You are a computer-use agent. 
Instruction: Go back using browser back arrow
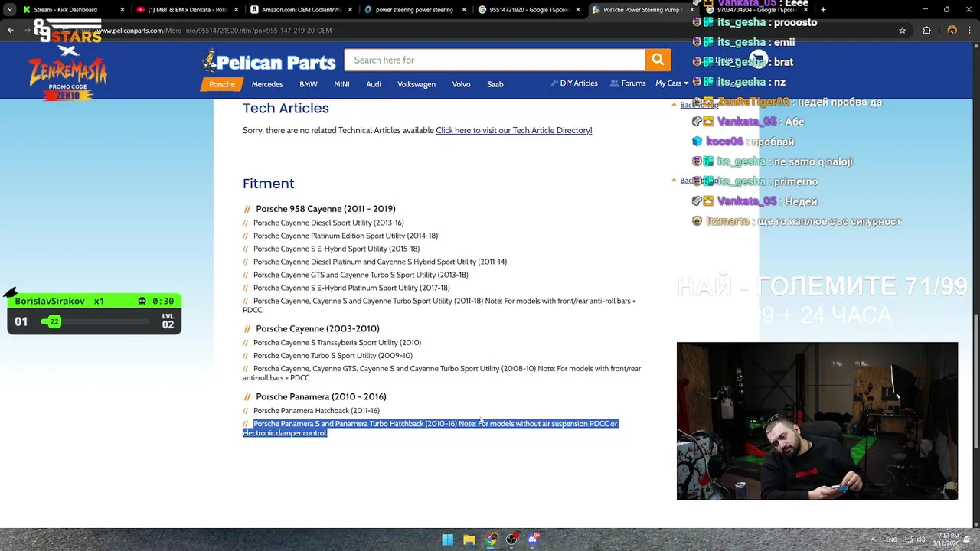10,30
